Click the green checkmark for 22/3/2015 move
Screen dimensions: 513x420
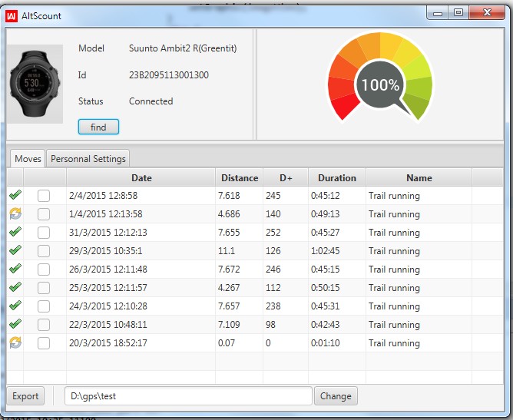pos(15,324)
